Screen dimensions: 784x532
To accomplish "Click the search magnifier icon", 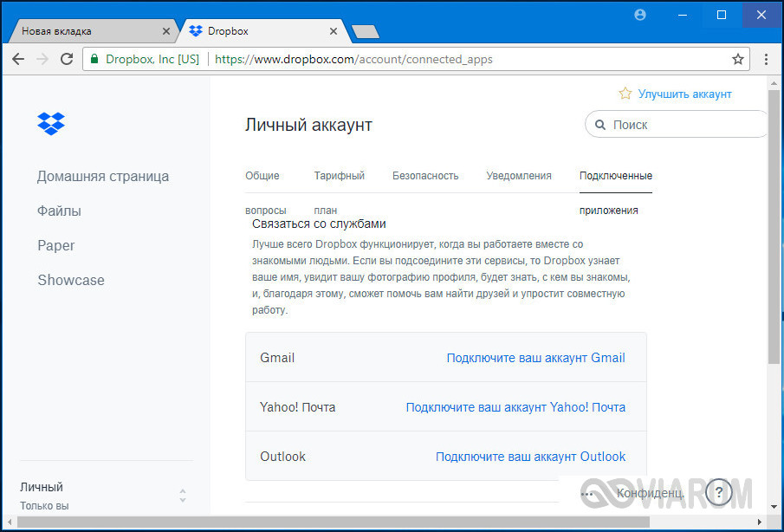I will point(599,125).
